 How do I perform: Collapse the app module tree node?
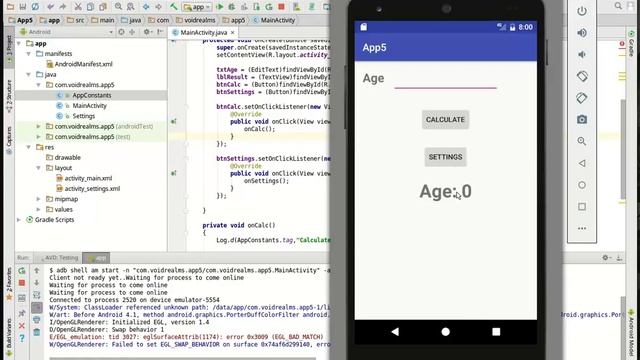[19, 43]
